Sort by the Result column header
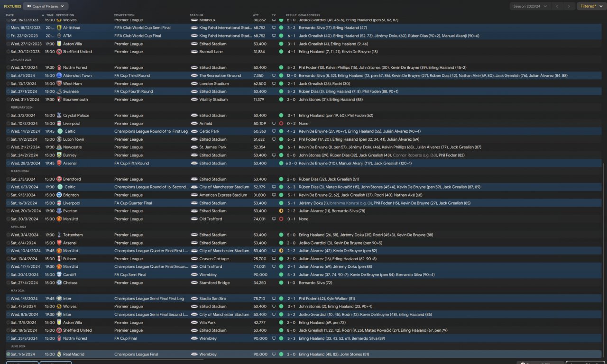 coord(291,15)
